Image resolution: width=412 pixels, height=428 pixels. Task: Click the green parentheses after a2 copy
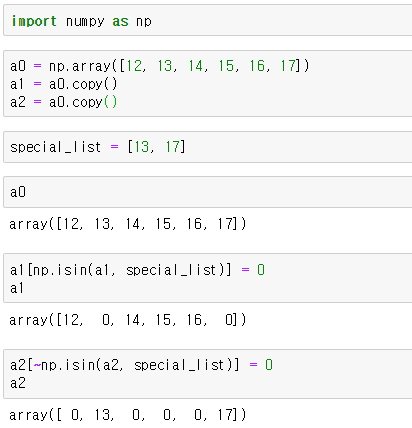[x=110, y=102]
